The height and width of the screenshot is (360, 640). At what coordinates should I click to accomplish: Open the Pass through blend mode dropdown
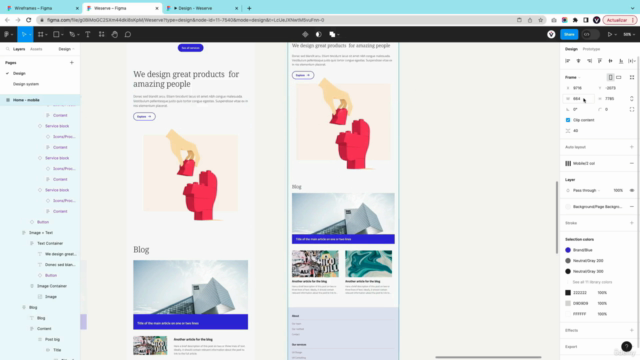click(x=586, y=190)
